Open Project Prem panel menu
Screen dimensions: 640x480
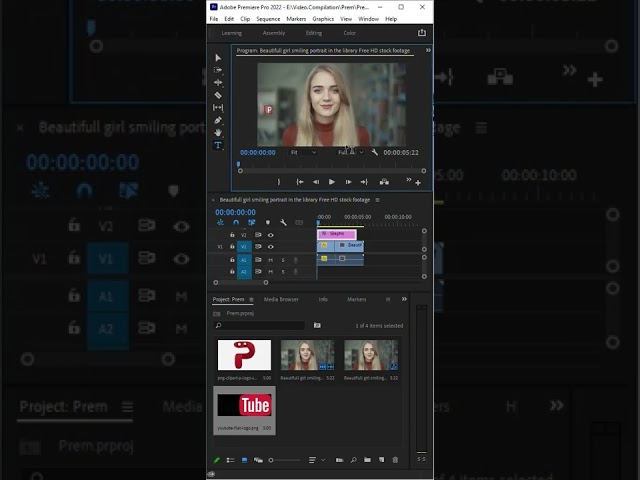[x=251, y=300]
